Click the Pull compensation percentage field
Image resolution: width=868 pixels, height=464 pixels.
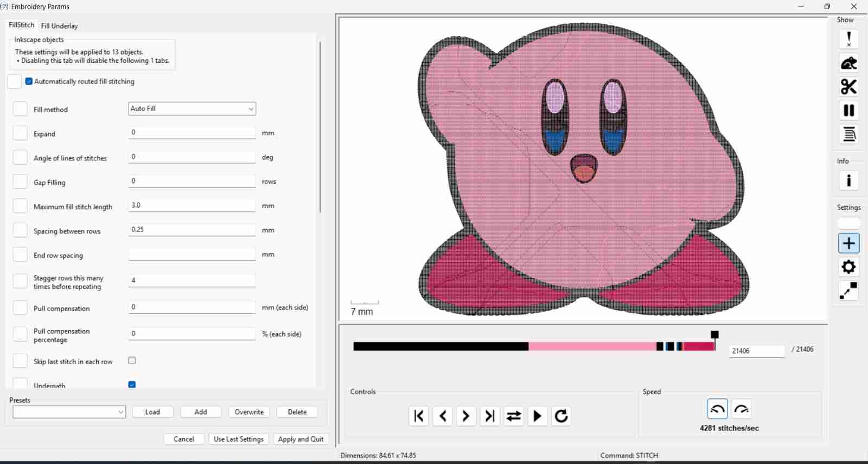click(x=192, y=334)
